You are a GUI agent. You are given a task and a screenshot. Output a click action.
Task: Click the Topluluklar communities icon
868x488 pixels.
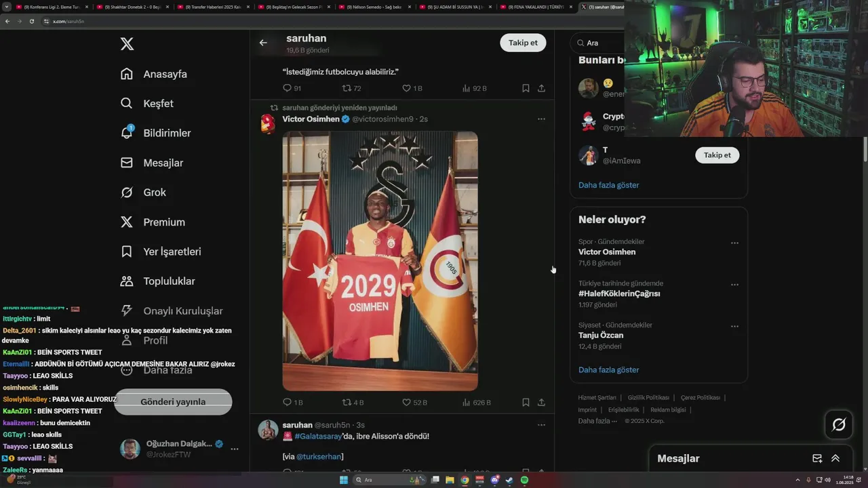click(x=127, y=281)
